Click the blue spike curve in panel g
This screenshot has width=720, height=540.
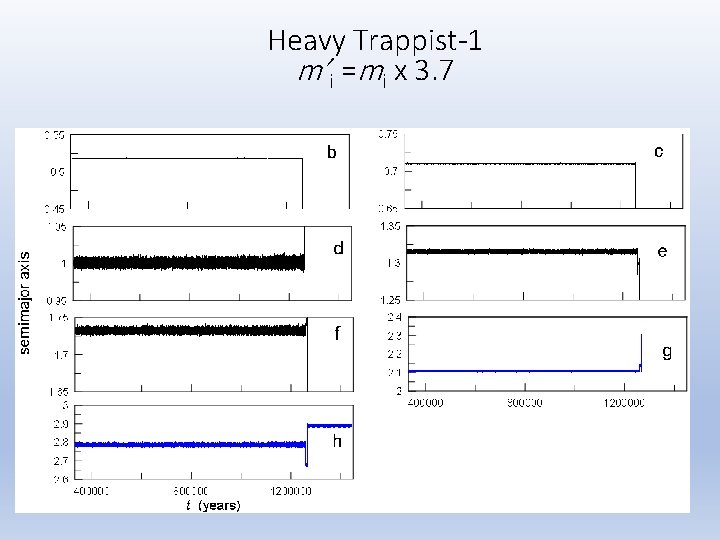(523, 371)
